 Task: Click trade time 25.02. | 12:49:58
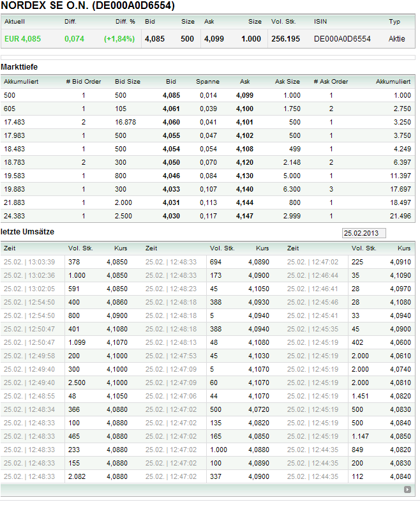coord(29,356)
